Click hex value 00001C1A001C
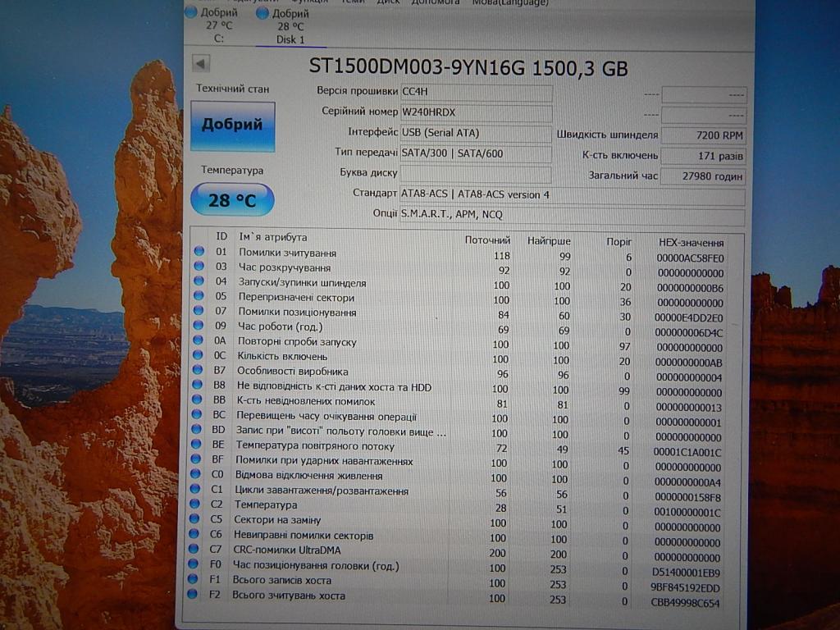The height and width of the screenshot is (630, 840). click(x=687, y=452)
